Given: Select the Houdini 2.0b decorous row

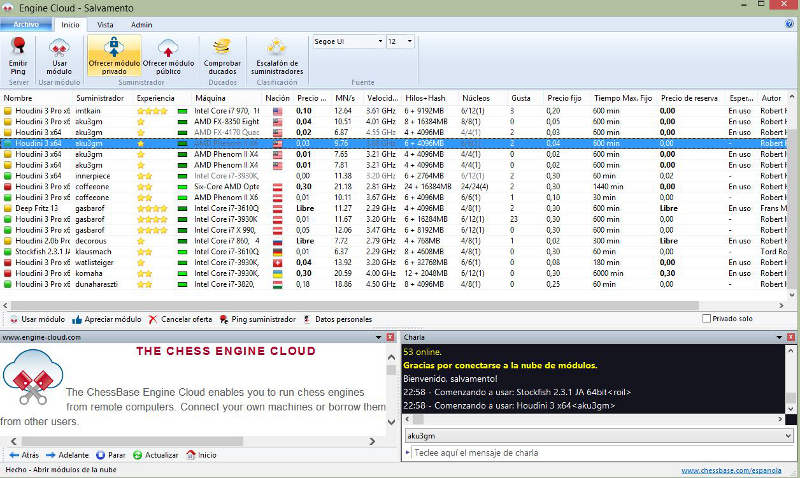Looking at the screenshot, I should (395, 241).
